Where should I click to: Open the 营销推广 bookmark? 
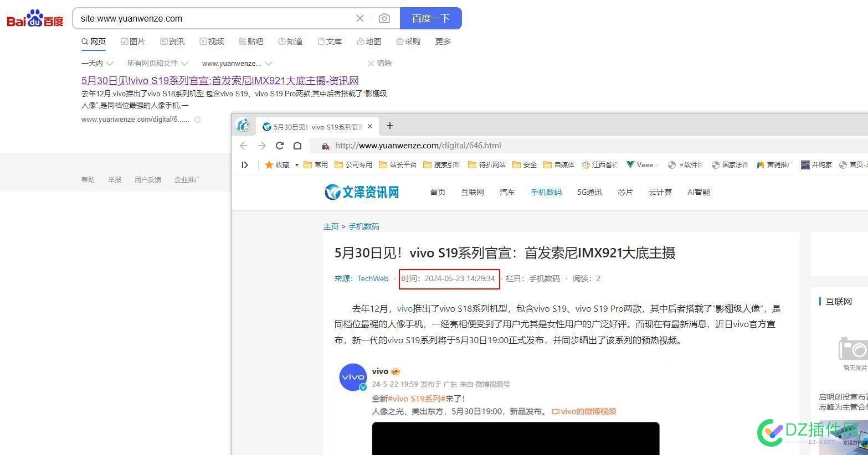click(x=774, y=164)
